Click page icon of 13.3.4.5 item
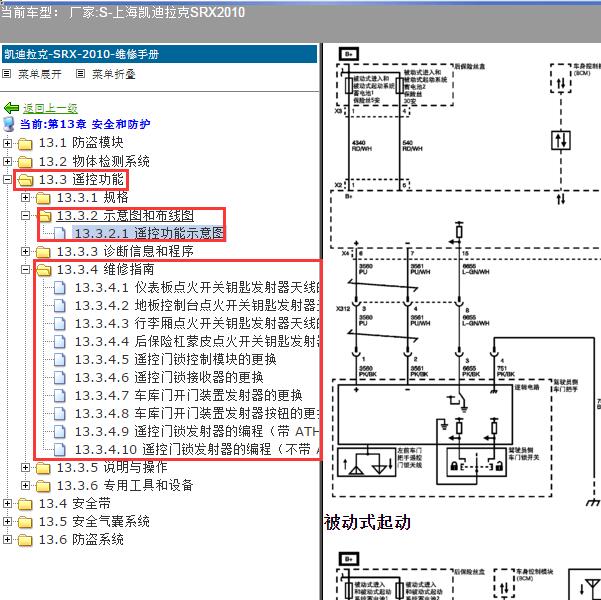The image size is (601, 600). 60,360
